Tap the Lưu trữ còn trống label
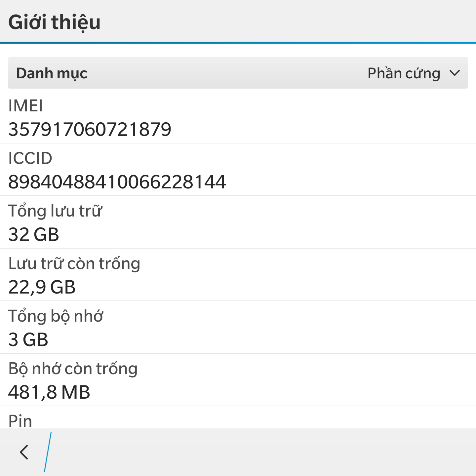Screen dimensions: 476x476 click(x=74, y=264)
